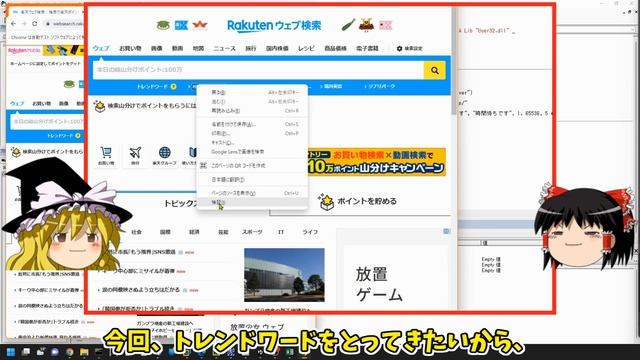Viewport: 640px width, 360px height.
Task: Click the Rakuten ウェブ検索 logo
Action: click(x=274, y=25)
